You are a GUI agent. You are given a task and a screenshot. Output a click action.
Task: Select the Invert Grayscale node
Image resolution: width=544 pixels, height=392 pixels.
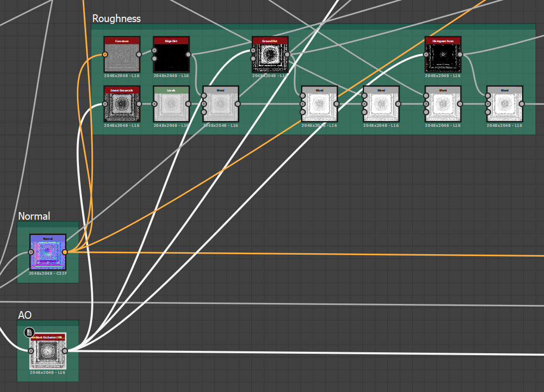tap(122, 104)
